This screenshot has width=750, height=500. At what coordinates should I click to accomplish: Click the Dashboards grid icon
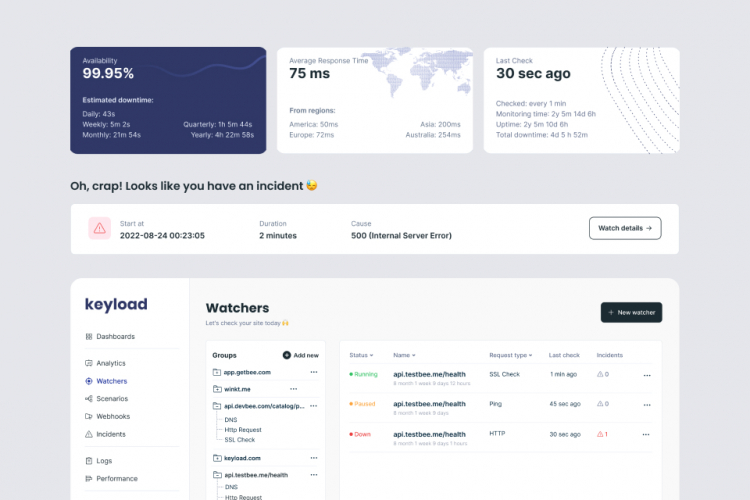coord(88,336)
